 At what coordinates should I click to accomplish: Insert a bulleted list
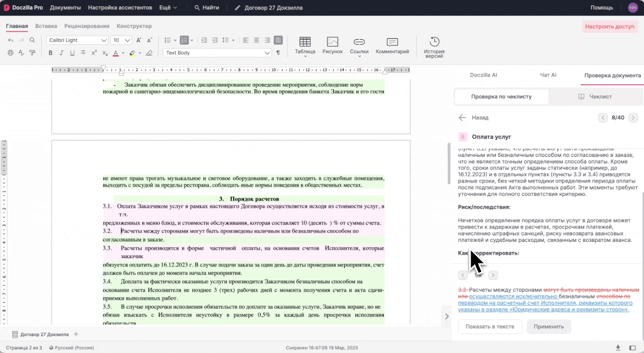pyautogui.click(x=167, y=40)
